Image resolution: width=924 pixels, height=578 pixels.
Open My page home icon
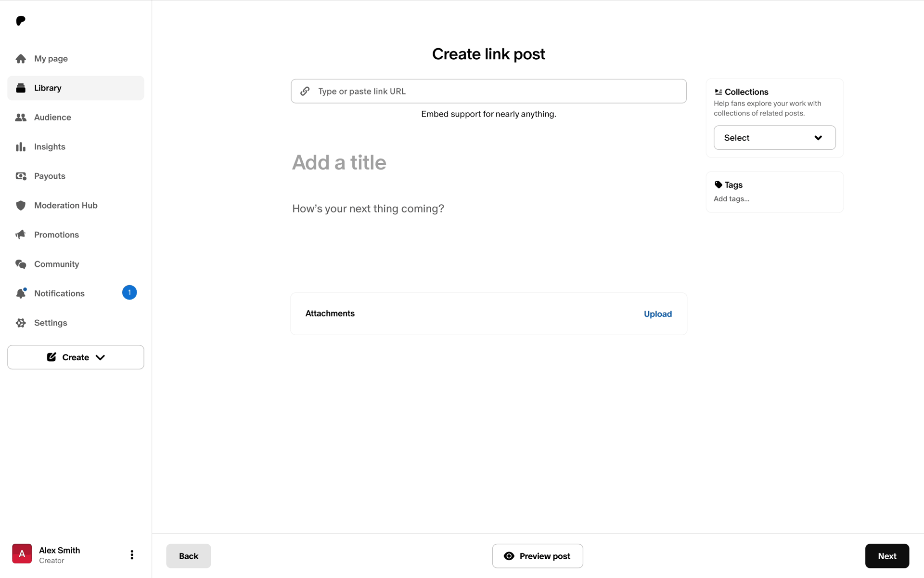click(x=21, y=59)
